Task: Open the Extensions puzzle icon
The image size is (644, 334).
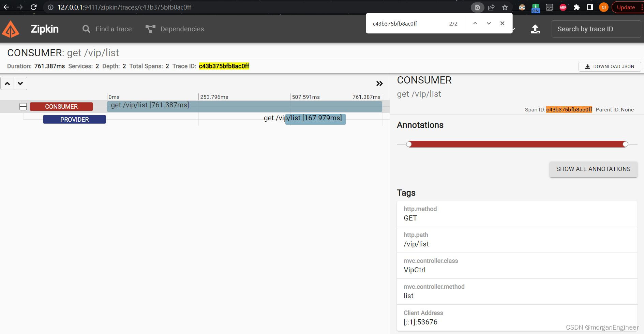Action: 576,7
